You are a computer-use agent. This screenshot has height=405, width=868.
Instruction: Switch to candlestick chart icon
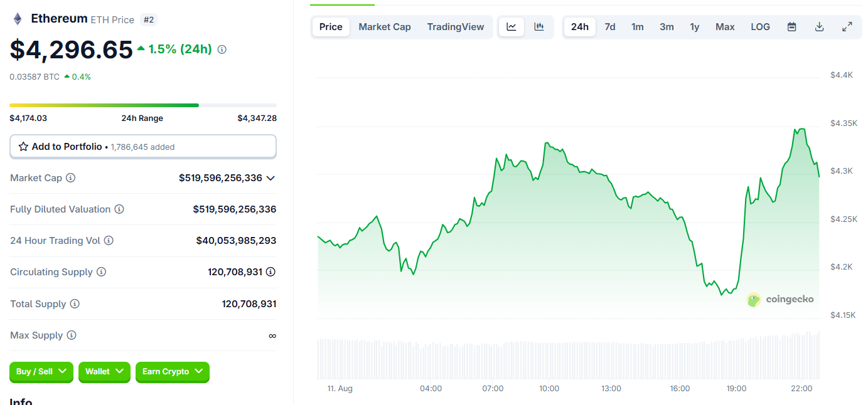coord(539,27)
